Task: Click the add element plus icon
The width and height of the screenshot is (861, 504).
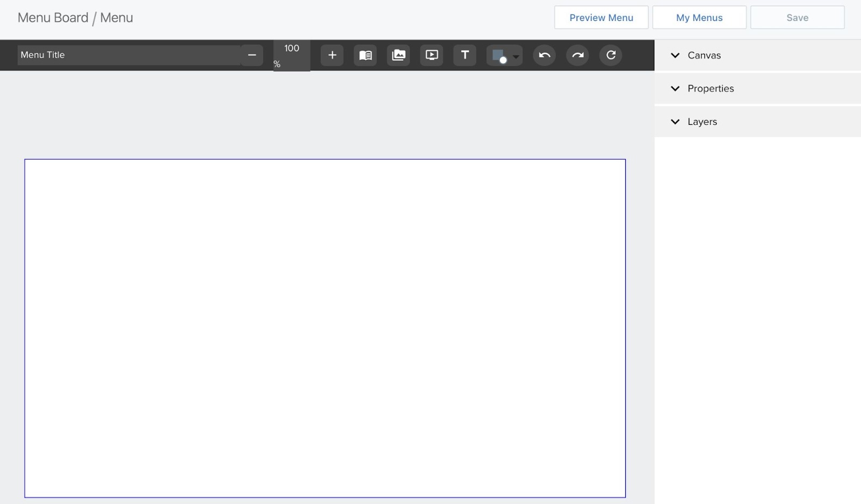Action: click(x=332, y=55)
